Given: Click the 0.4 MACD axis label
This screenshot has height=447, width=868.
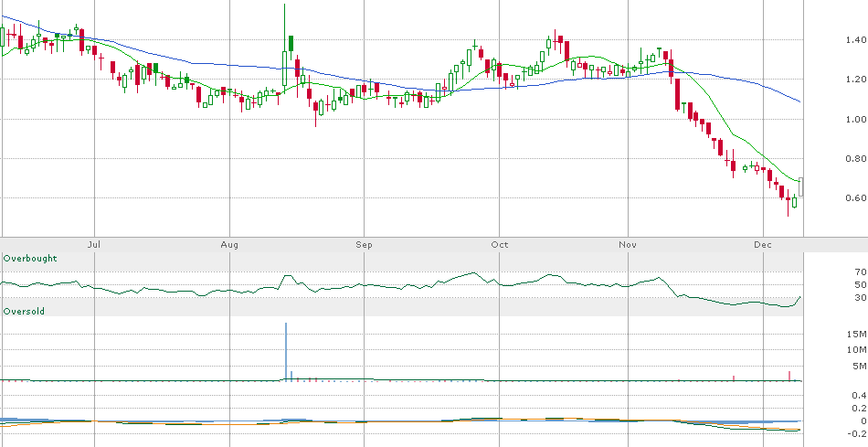Looking at the screenshot, I should [859, 395].
